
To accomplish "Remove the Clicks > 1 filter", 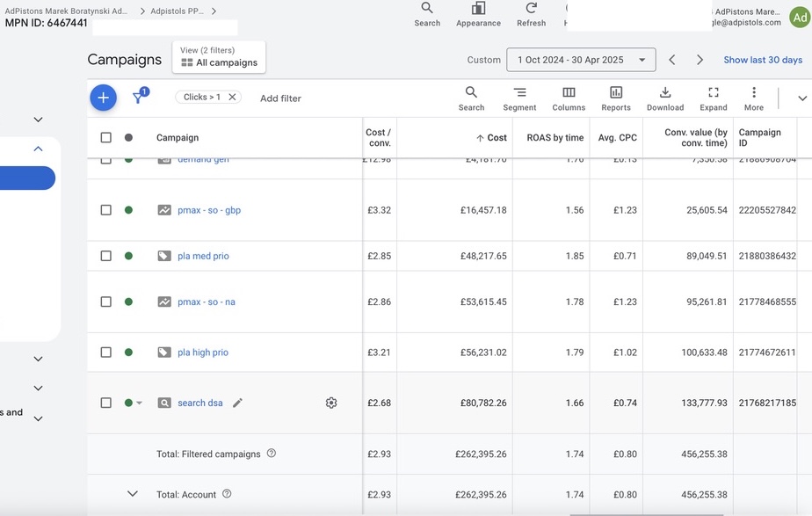I will [232, 97].
